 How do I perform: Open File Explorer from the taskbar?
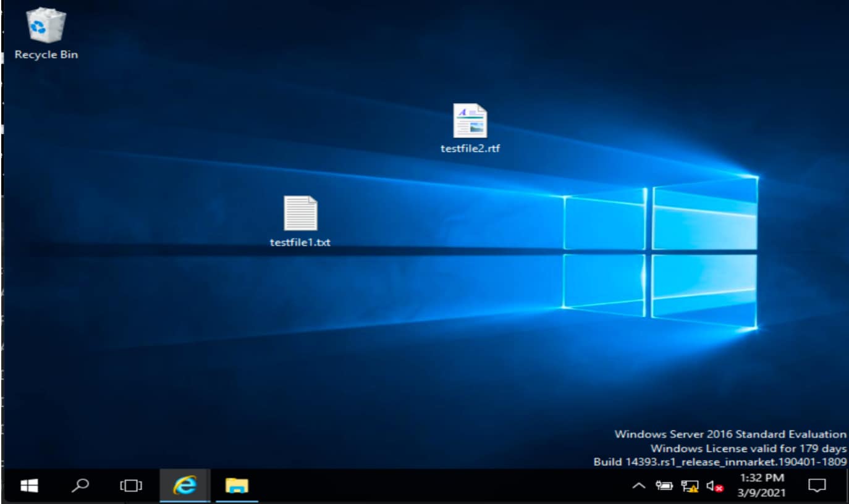tap(236, 486)
